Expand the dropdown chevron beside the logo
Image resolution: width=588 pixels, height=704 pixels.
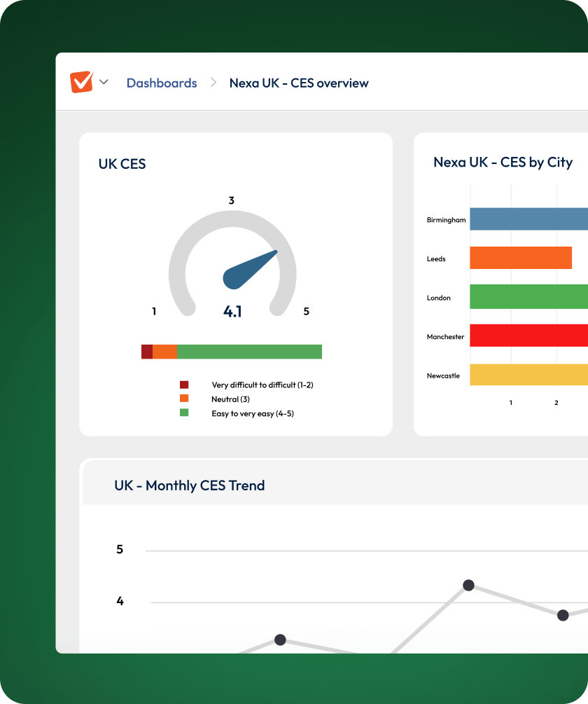pyautogui.click(x=104, y=82)
